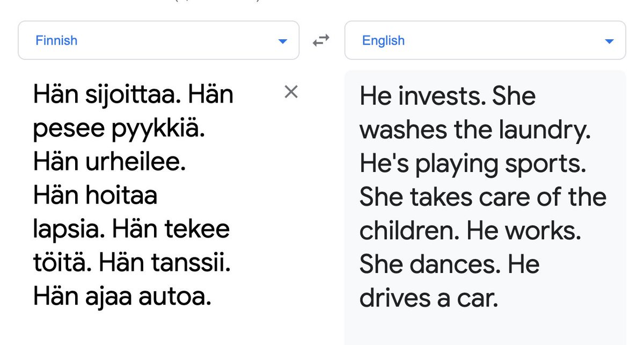Swap the Finnish and English languages
644x345 pixels.
[321, 40]
